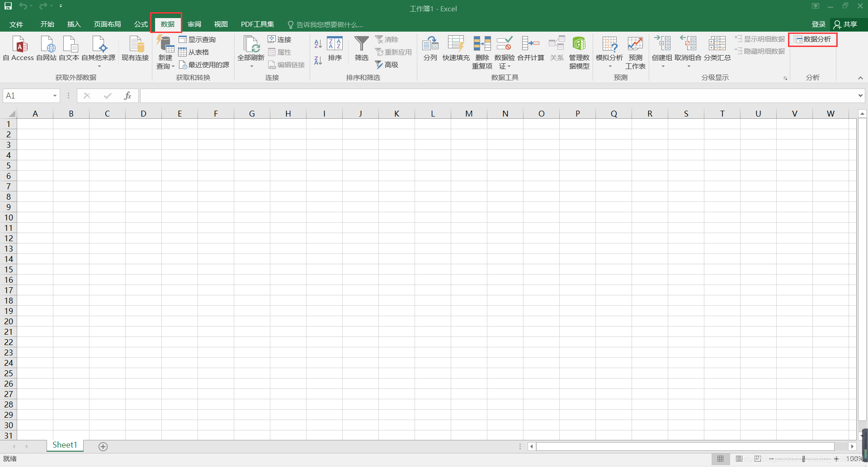The image size is (868, 467).
Task: Click the 全部刷新 refresh all icon
Action: click(251, 48)
